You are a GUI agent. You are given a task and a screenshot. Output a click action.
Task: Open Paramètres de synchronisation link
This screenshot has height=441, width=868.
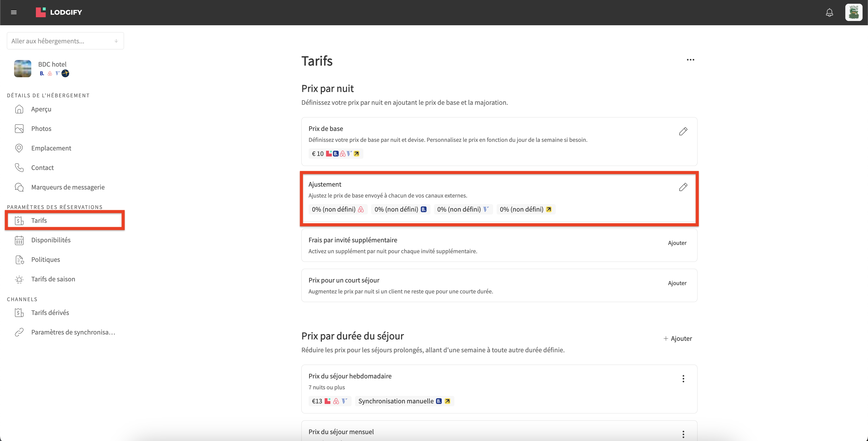[73, 332]
